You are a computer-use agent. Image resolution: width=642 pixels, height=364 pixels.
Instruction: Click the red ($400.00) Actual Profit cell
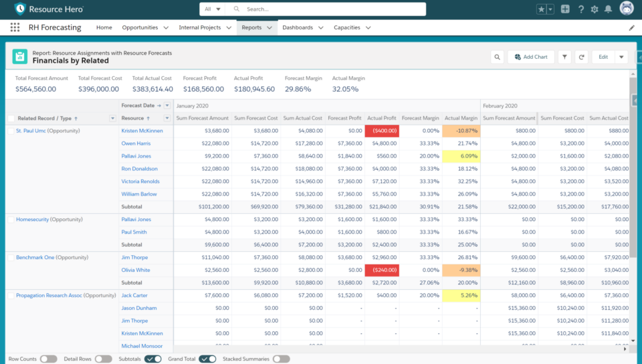click(x=382, y=131)
